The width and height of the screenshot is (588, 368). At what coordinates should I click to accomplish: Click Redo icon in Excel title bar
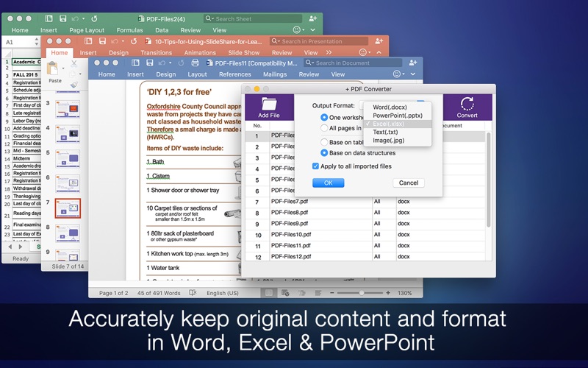(x=95, y=18)
